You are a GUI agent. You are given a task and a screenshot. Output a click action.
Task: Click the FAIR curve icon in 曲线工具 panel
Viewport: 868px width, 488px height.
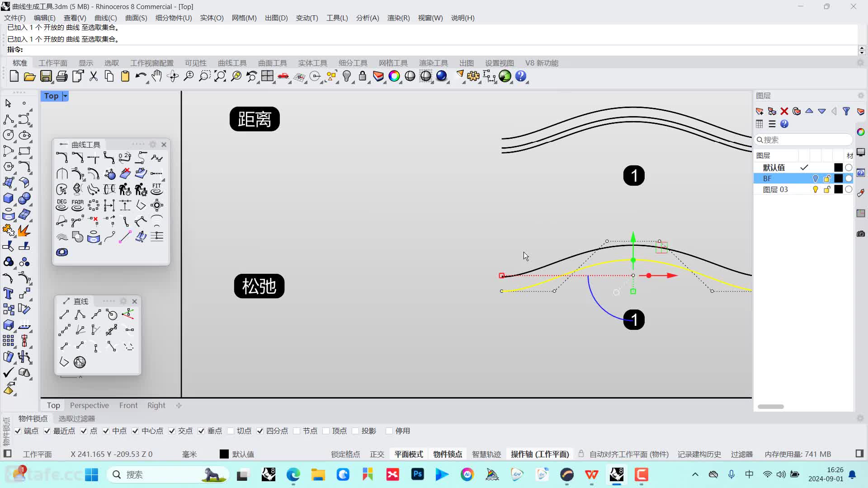[x=78, y=205]
